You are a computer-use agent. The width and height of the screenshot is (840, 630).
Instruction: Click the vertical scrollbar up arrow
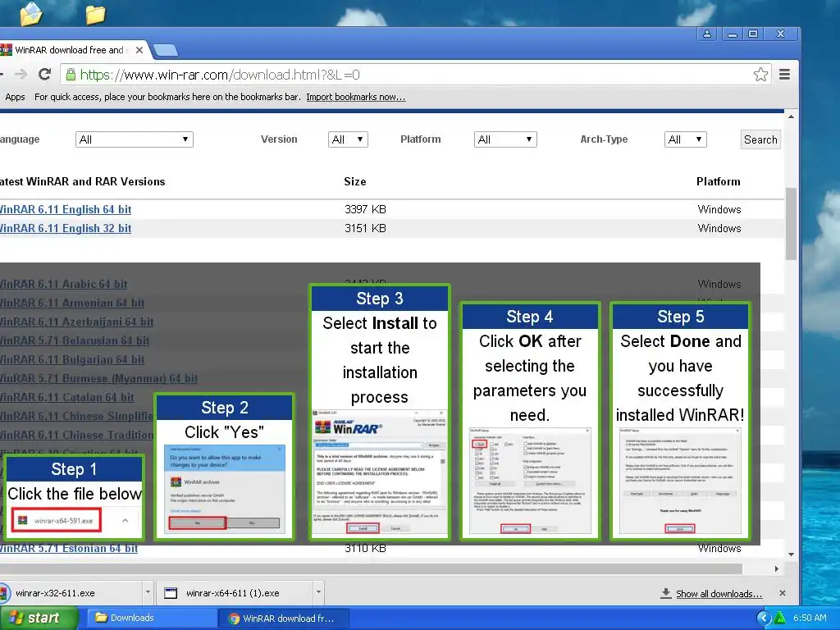(x=791, y=116)
